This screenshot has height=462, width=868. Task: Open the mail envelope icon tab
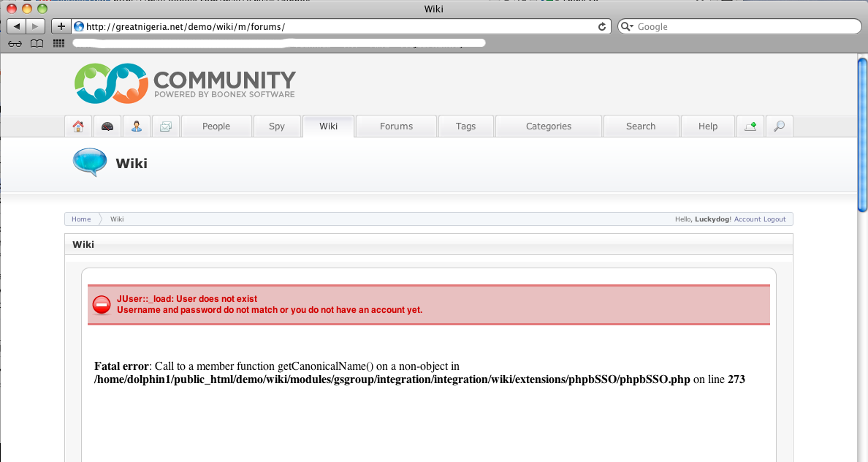[166, 126]
